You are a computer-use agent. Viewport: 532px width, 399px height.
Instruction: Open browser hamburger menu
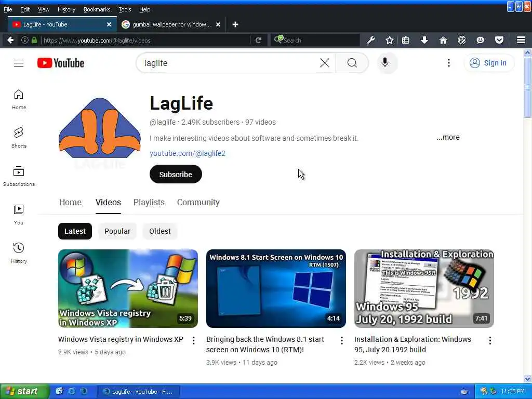click(521, 40)
